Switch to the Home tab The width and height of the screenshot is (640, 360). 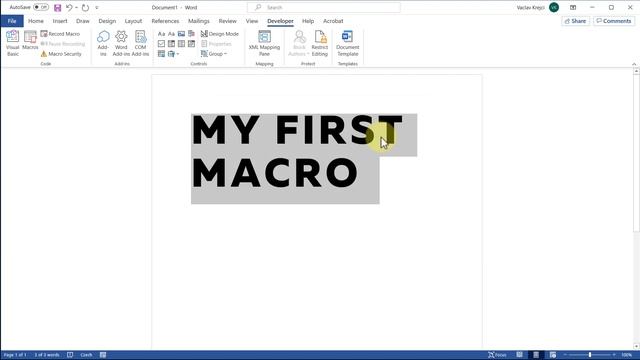coord(36,21)
